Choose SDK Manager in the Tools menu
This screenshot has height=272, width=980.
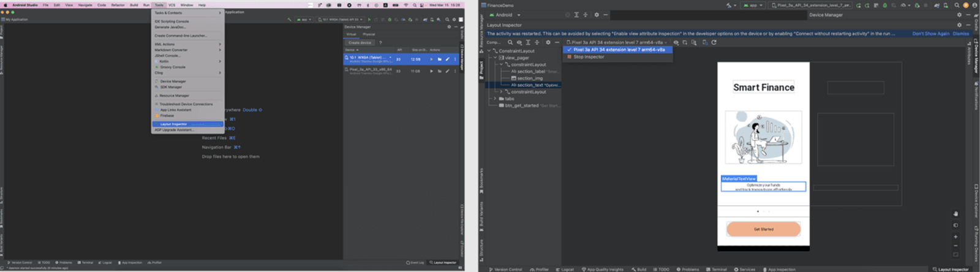coord(187,87)
